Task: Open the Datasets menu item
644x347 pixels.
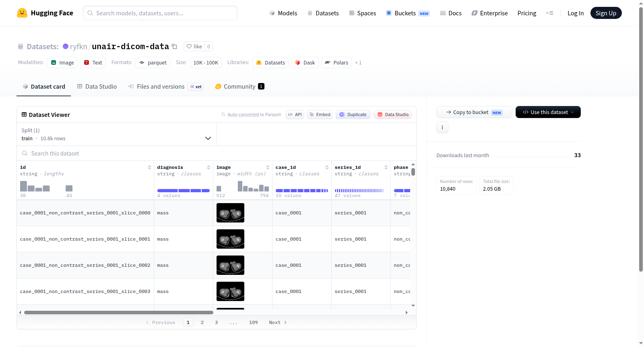Action: pos(323,13)
